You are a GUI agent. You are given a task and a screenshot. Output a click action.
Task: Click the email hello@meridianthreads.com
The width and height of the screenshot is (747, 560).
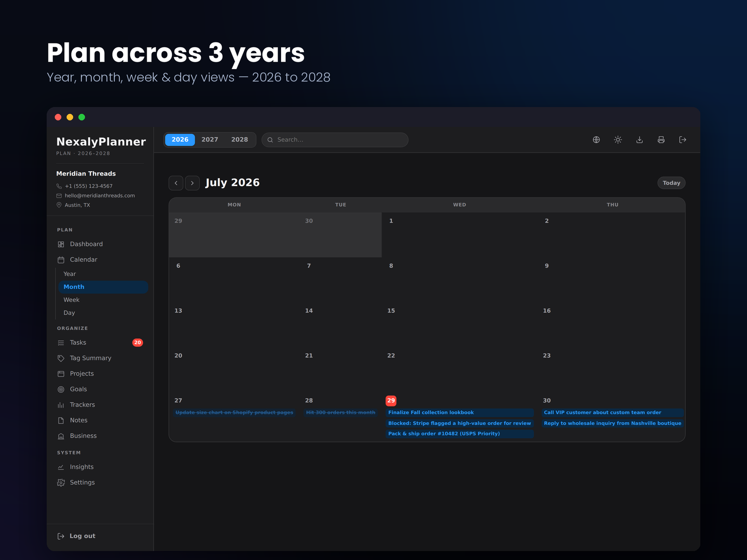(x=100, y=196)
